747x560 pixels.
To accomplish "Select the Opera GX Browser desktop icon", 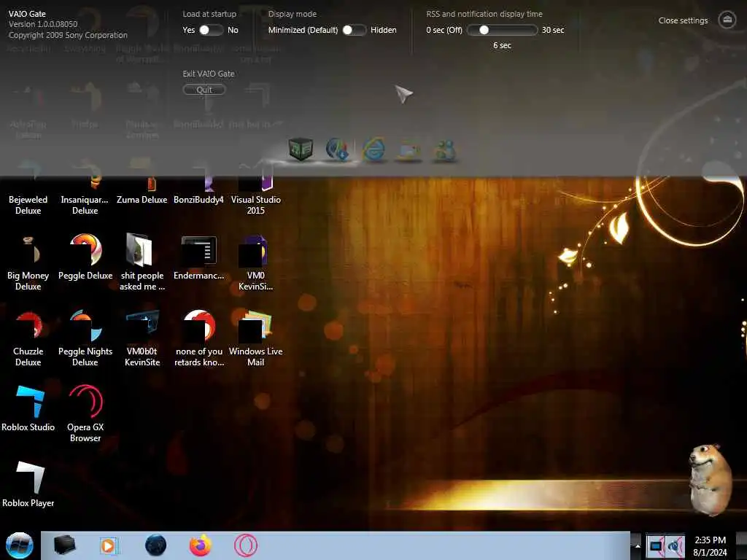I will pyautogui.click(x=85, y=414).
